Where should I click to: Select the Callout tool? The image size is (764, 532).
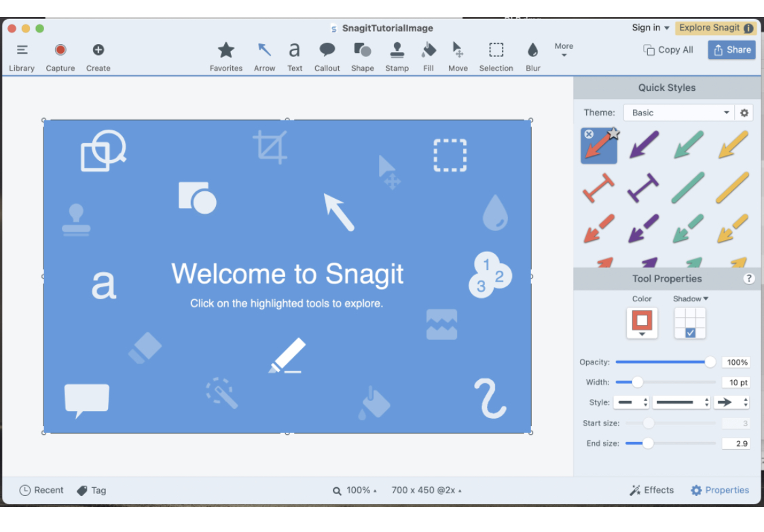pyautogui.click(x=327, y=57)
